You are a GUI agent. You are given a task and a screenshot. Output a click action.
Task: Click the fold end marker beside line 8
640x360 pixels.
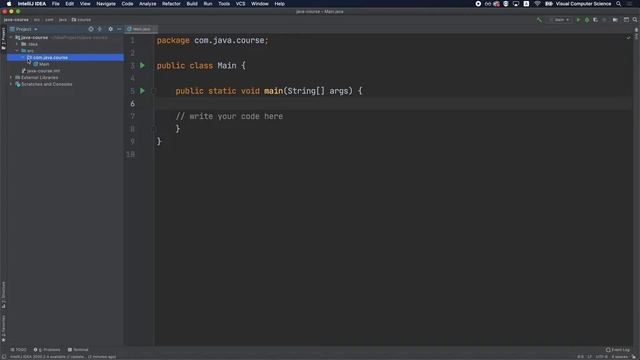(154, 129)
